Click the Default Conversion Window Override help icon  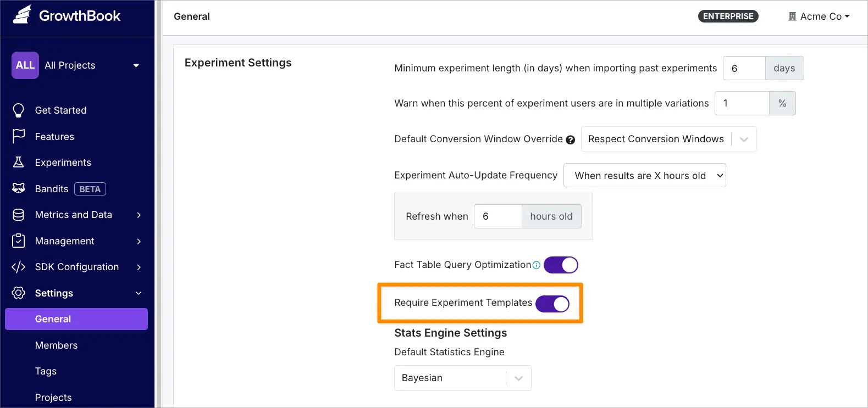[571, 140]
